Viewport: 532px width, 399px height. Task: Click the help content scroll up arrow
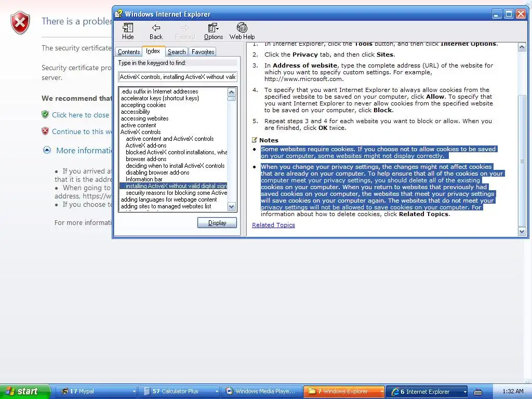pos(522,47)
